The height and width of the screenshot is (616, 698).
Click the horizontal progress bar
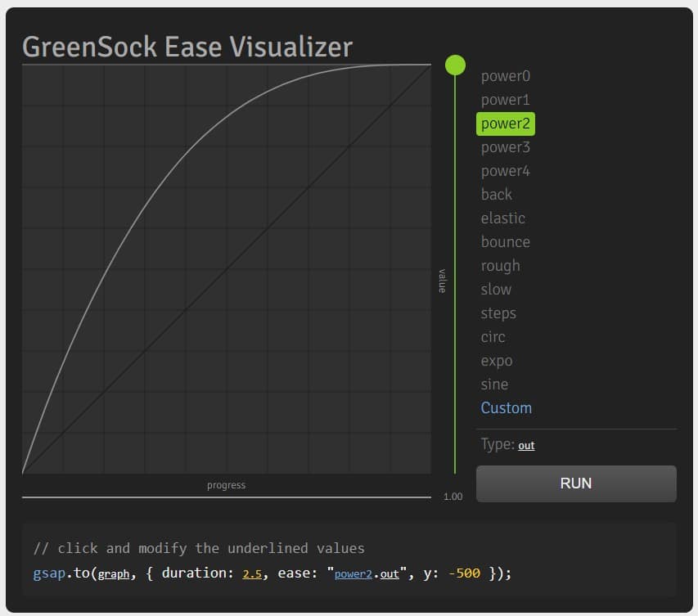click(x=227, y=497)
